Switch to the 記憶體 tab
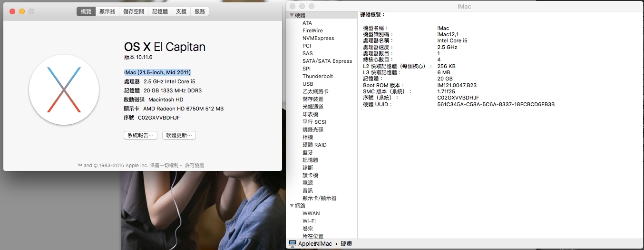Viewport: 644px width, 250px height. 160,11
